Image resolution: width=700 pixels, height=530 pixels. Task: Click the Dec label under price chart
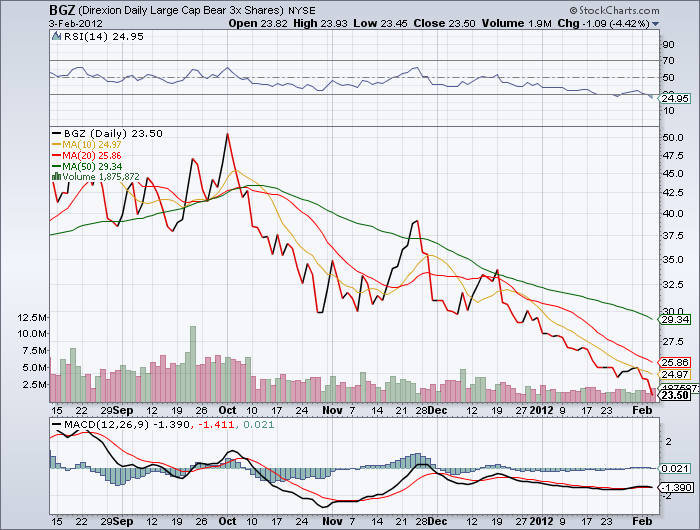438,410
